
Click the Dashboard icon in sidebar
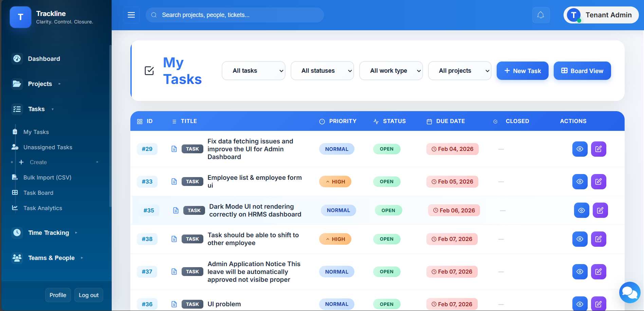click(x=17, y=58)
